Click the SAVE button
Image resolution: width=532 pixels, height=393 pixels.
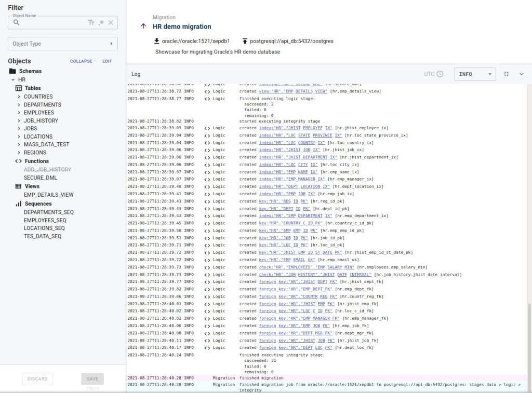(x=92, y=379)
